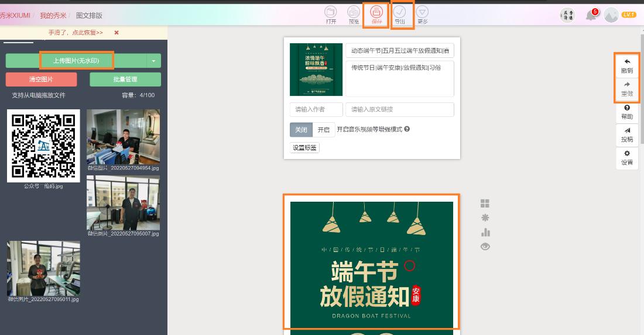
Task: Click the red 清空图片 button
Action: (x=41, y=80)
